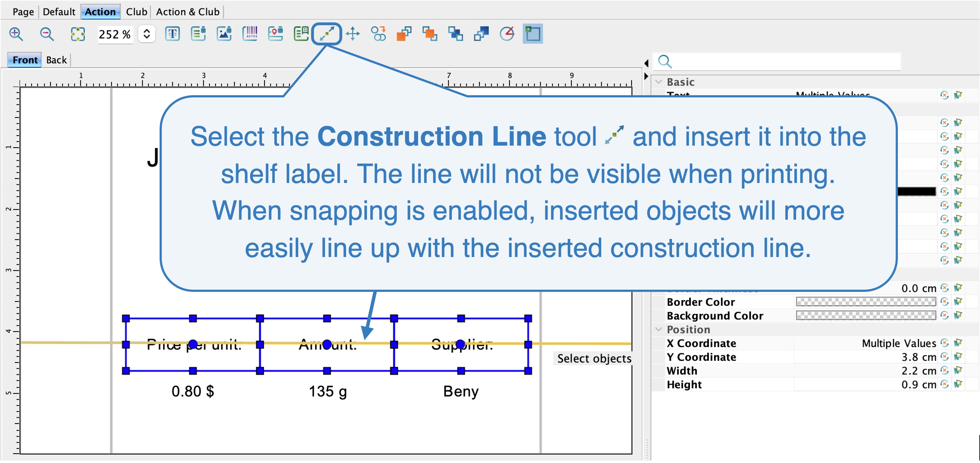
Task: Click reset icon in the 0.0 cm row
Action: 944,288
